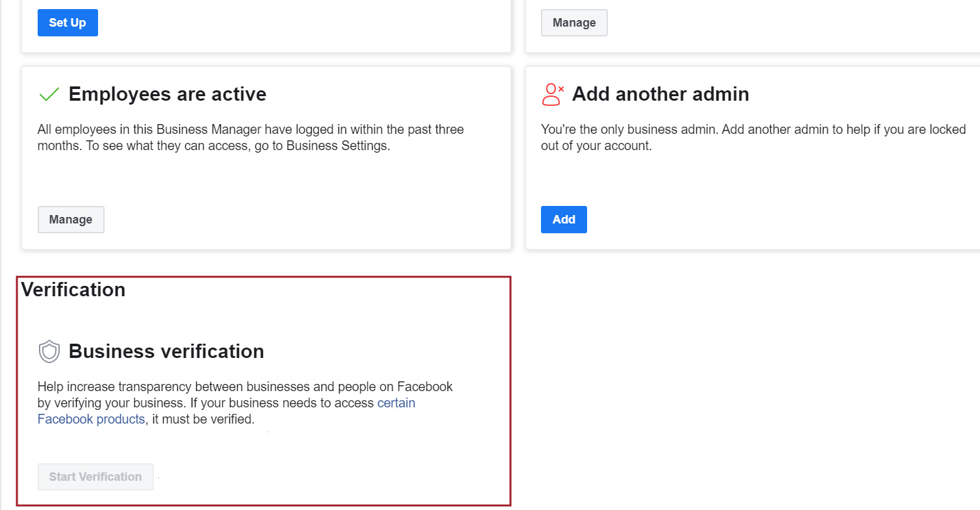Click the green checkmark icon beside Employees

pos(49,95)
